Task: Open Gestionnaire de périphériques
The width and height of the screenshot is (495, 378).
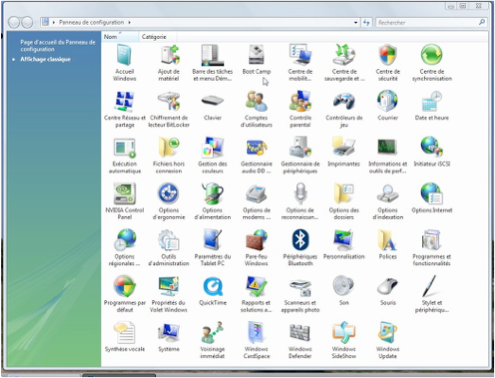Action: point(300,155)
